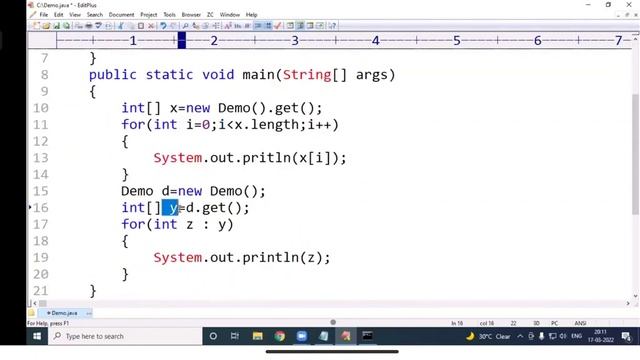Viewport: 640px width, 360px height.
Task: Open the Browser menu
Action: coord(191,15)
